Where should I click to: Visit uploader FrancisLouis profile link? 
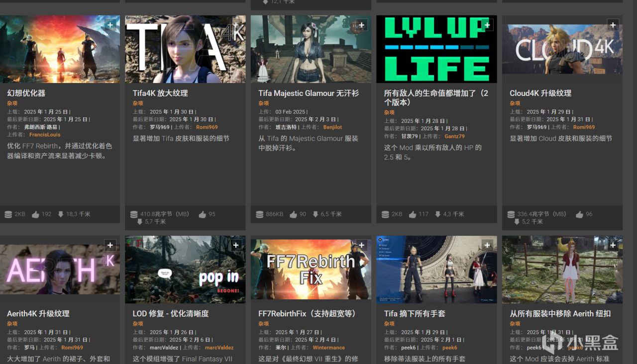tap(45, 135)
